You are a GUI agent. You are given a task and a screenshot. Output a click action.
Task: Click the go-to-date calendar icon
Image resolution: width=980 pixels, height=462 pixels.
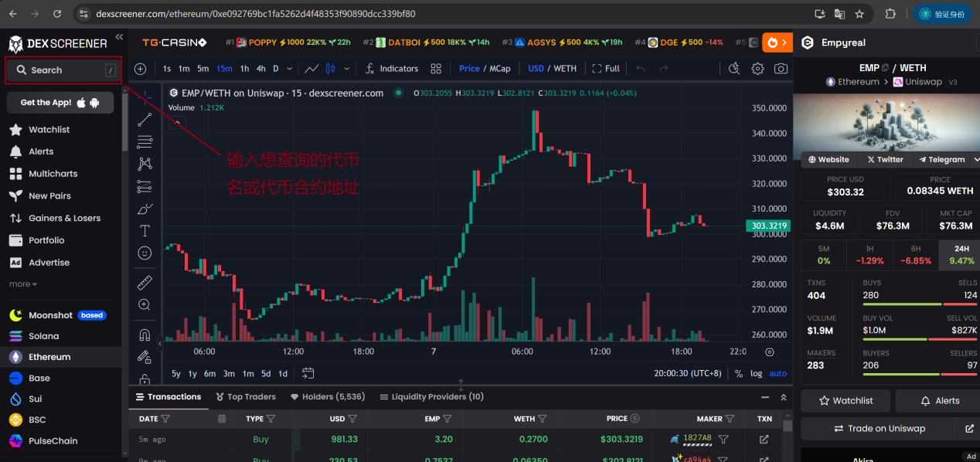tap(308, 373)
